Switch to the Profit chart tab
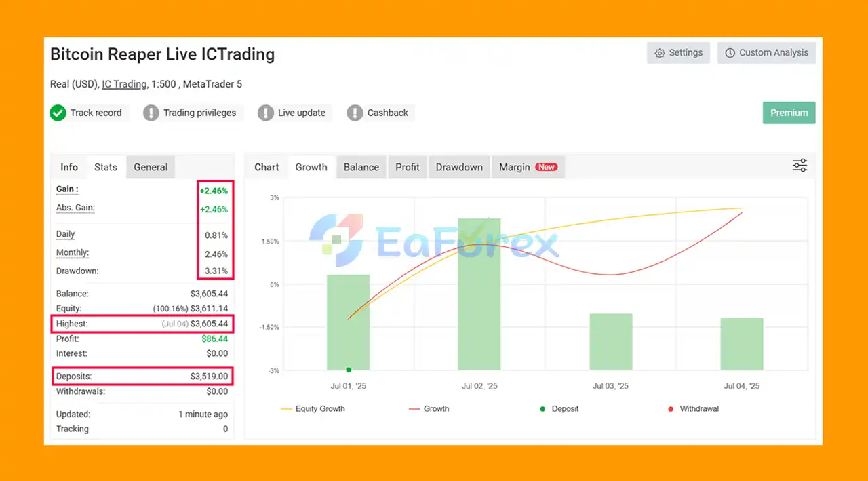This screenshot has height=481, width=868. [x=408, y=167]
